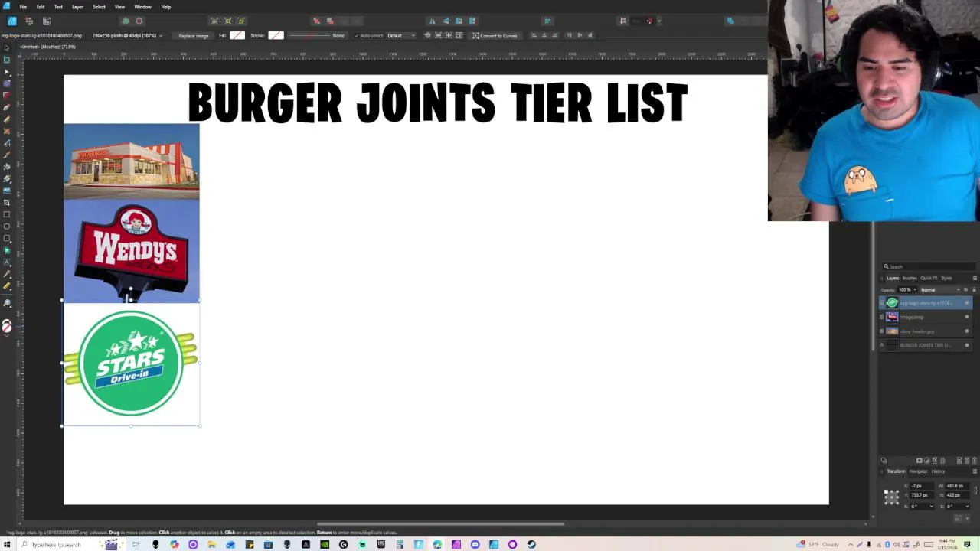Select the Color Picker eyedropper tool
The height and width of the screenshot is (551, 980).
pyautogui.click(x=7, y=274)
